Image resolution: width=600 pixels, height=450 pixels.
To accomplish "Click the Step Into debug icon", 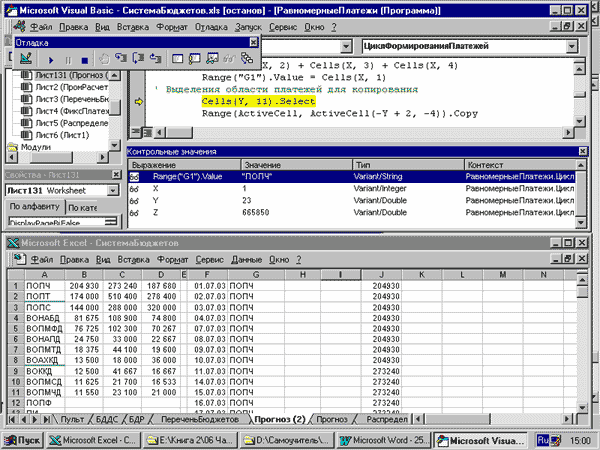I will [121, 59].
